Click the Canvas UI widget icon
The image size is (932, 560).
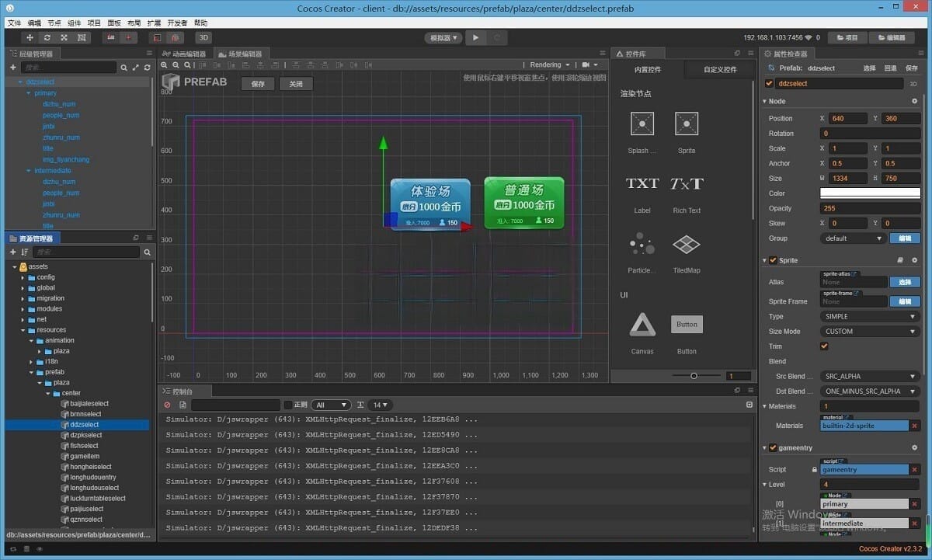(642, 325)
